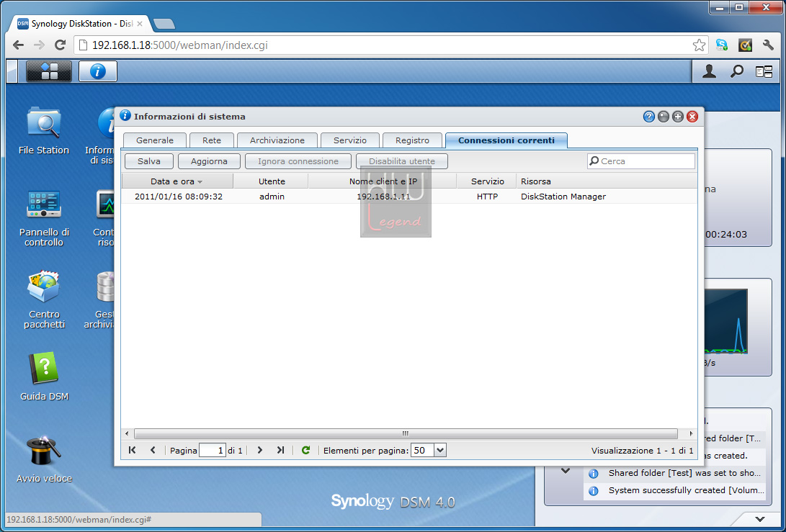This screenshot has height=532, width=786.
Task: Select the admin connection row
Action: pos(409,197)
